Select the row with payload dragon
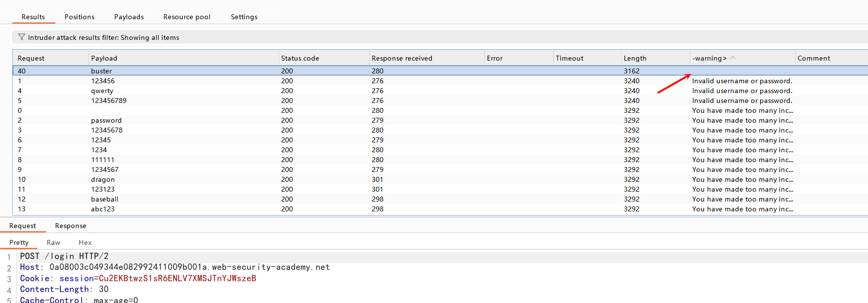Screen dimensions: 868x303 pyautogui.click(x=102, y=179)
